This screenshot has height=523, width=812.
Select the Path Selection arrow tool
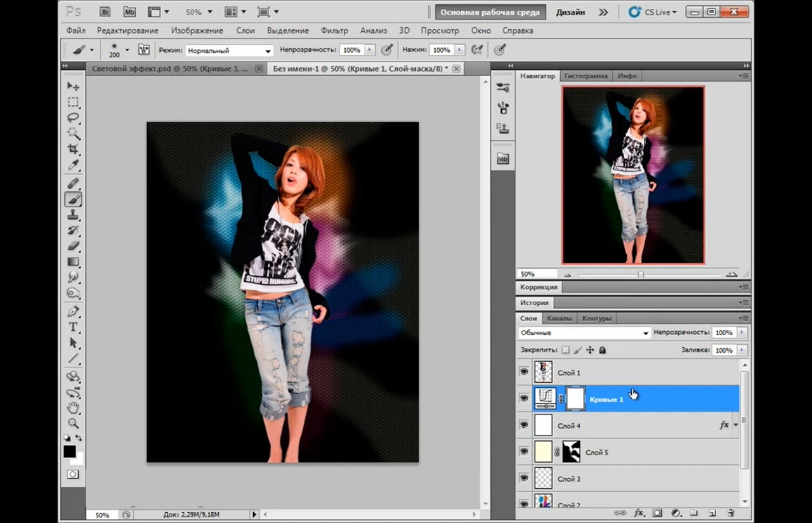[74, 343]
